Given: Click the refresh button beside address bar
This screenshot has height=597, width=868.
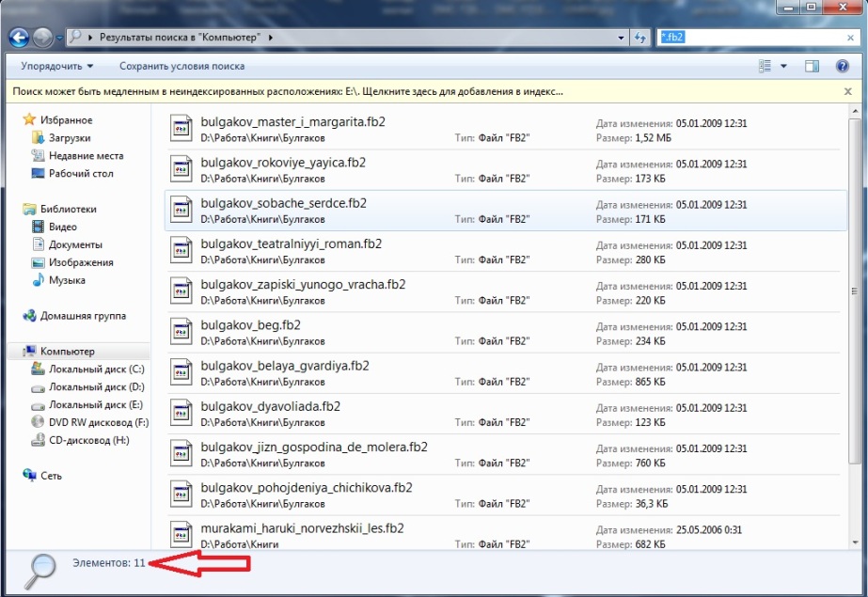Looking at the screenshot, I should coord(641,38).
